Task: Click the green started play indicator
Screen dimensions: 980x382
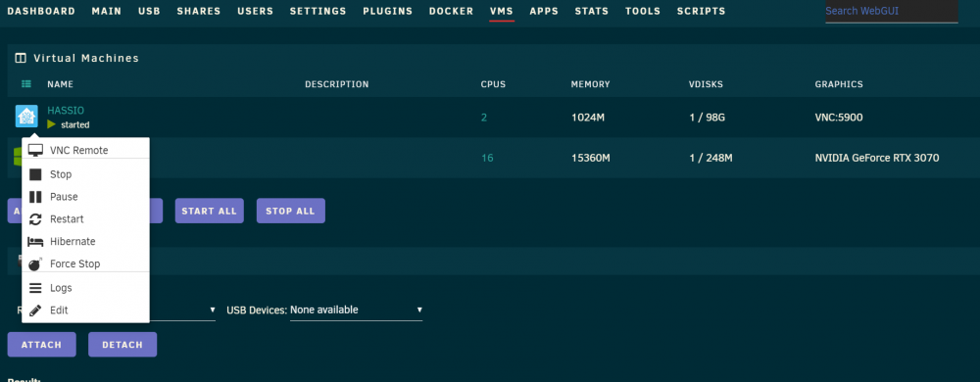Action: tap(51, 124)
